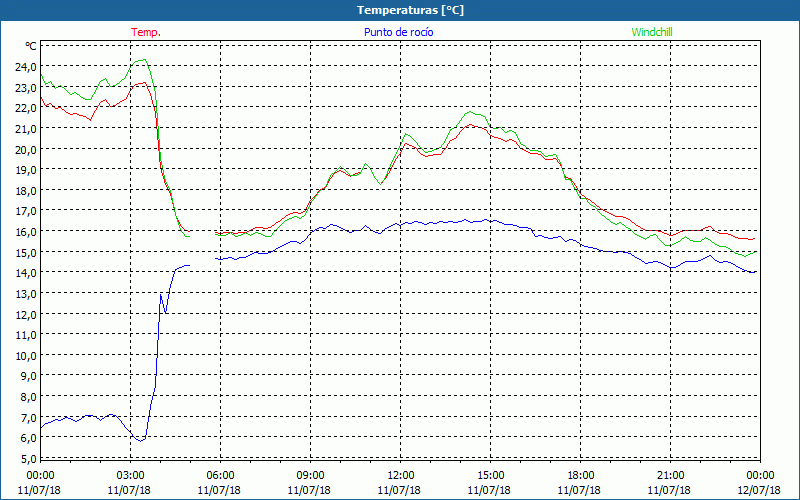This screenshot has height=500, width=800.
Task: Select the green 'Windchill' legend label
Action: pos(652,32)
